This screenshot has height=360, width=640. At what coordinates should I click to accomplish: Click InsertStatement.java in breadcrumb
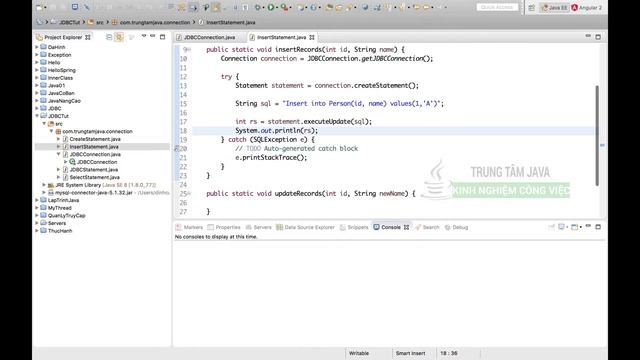[231, 22]
